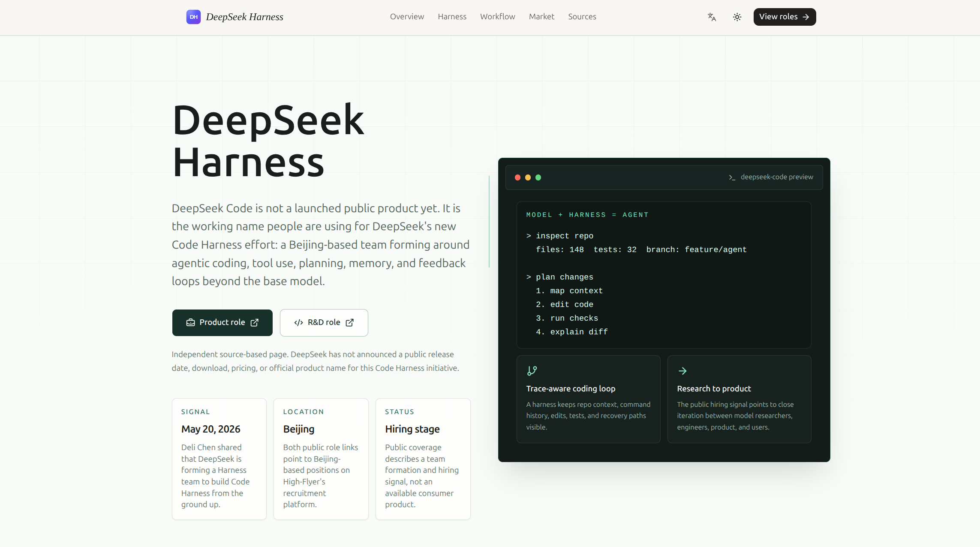Click the briefcase icon on Product role button
Viewport: 980px width, 547px height.
click(x=190, y=322)
